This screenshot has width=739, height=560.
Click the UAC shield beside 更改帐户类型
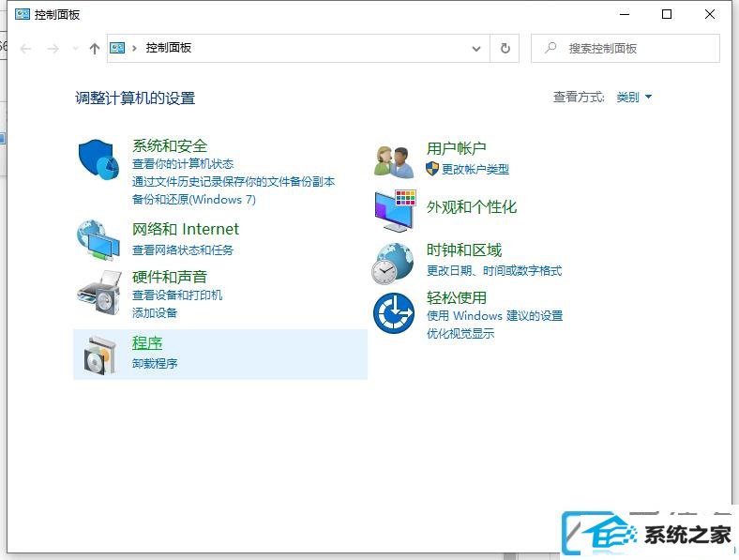coord(431,169)
